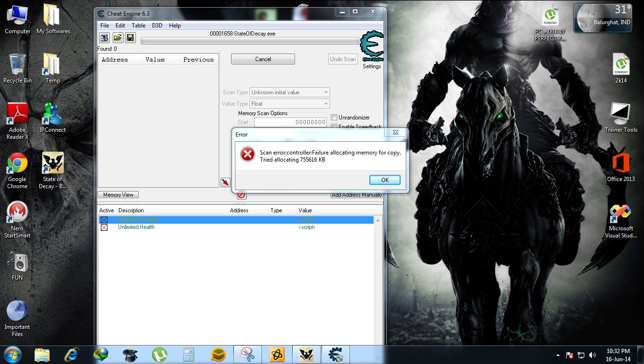Click the open folder icon in toolbar
The height and width of the screenshot is (364, 644).
(117, 37)
